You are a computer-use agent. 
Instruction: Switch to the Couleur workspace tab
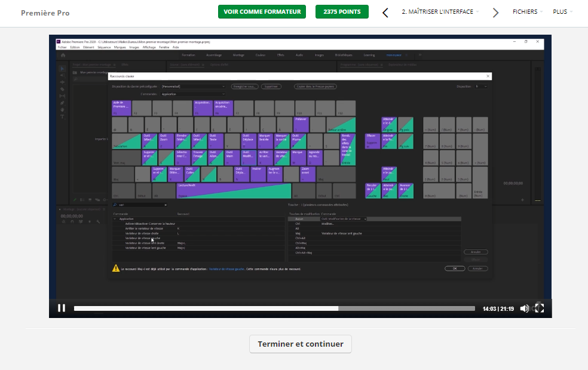click(261, 55)
